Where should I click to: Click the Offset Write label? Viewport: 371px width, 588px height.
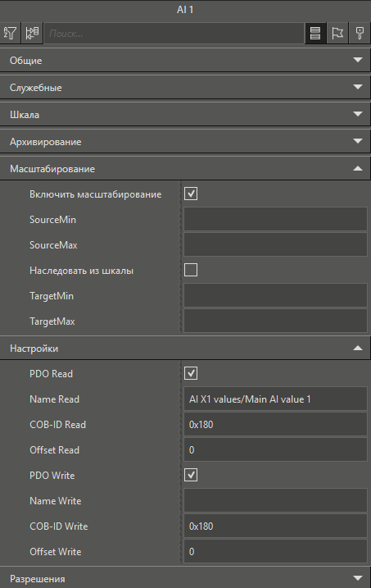point(56,552)
